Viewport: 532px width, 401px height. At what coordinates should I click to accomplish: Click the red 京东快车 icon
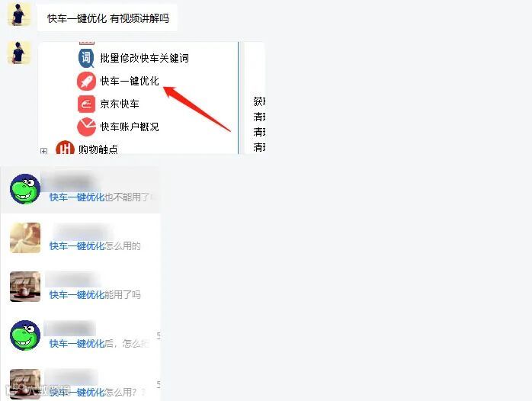[86, 104]
